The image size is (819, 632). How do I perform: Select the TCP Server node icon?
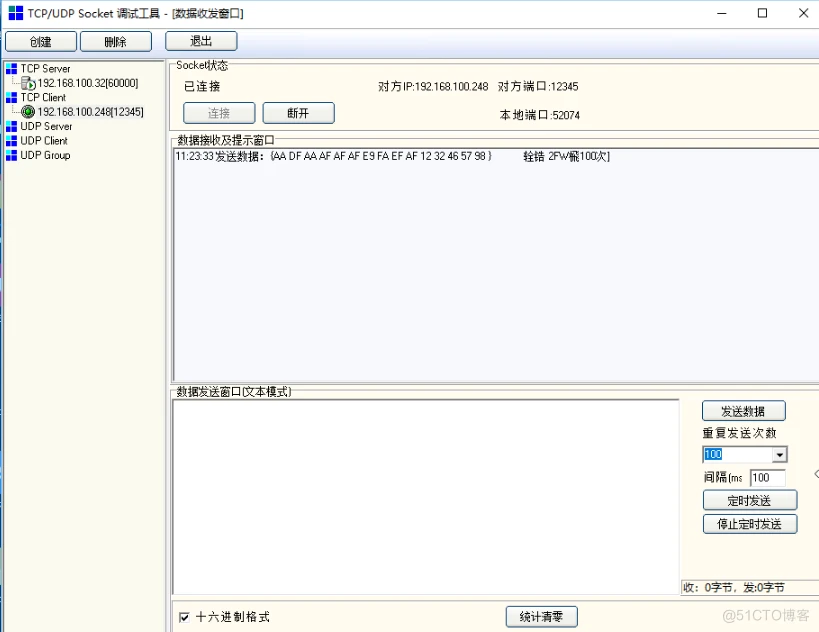pos(12,68)
